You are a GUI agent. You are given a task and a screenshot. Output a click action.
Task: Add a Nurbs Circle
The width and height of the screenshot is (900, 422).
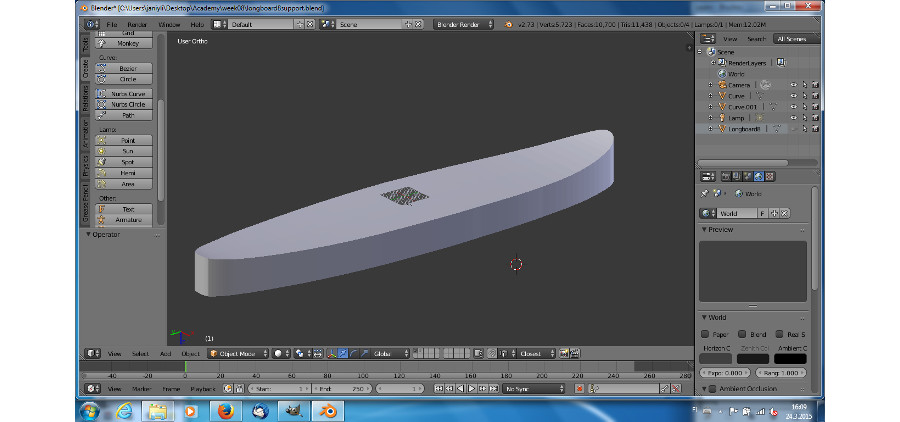point(124,104)
